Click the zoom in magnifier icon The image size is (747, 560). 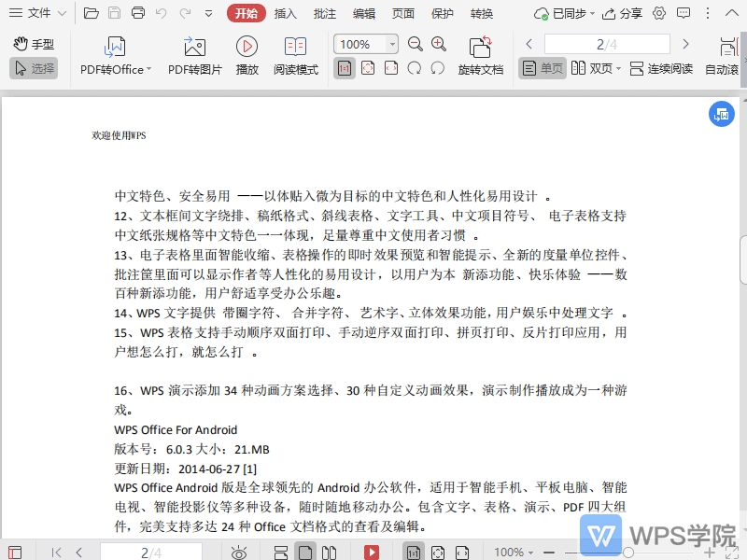[439, 44]
